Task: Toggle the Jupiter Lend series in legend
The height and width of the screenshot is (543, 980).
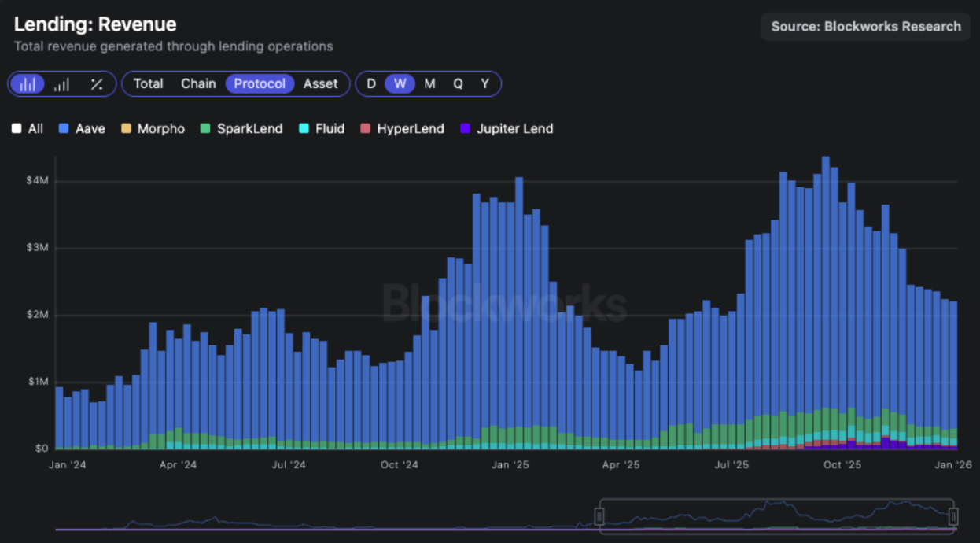Action: (507, 128)
